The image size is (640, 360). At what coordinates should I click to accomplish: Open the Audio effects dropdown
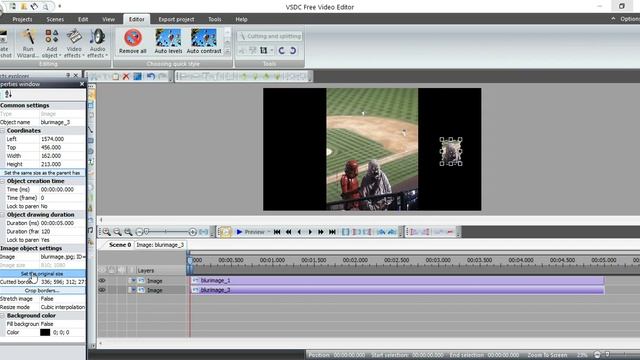click(97, 43)
